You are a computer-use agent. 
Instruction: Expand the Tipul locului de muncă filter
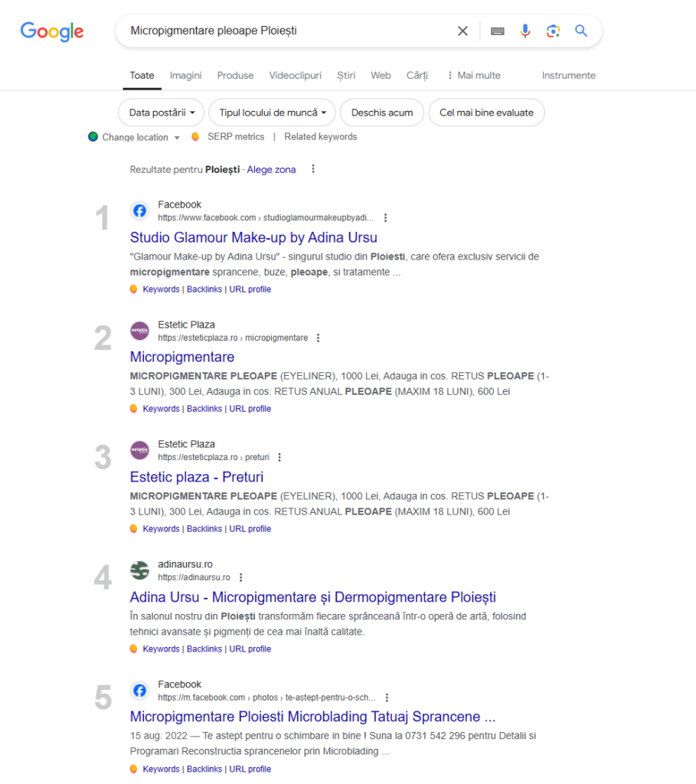pos(271,112)
